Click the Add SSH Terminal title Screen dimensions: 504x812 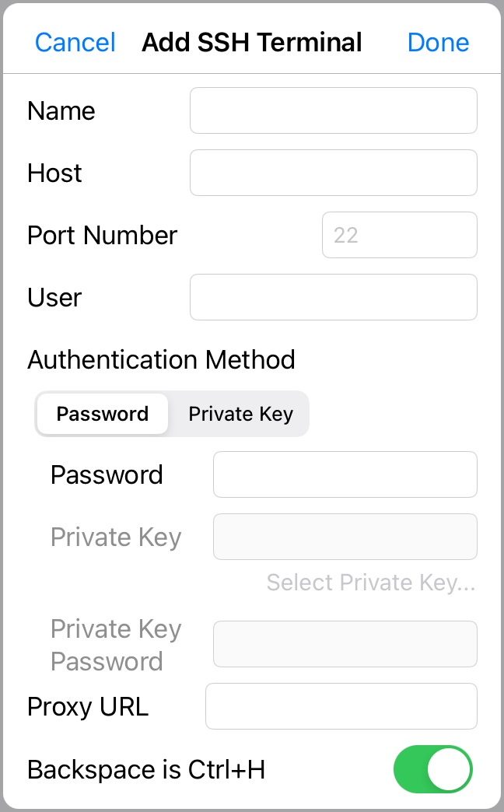(x=251, y=43)
